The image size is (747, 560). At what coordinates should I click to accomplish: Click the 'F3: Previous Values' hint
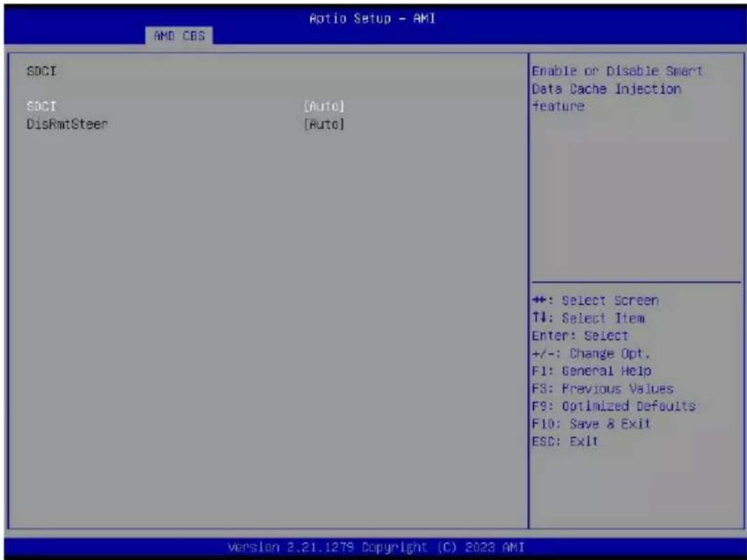pyautogui.click(x=603, y=389)
